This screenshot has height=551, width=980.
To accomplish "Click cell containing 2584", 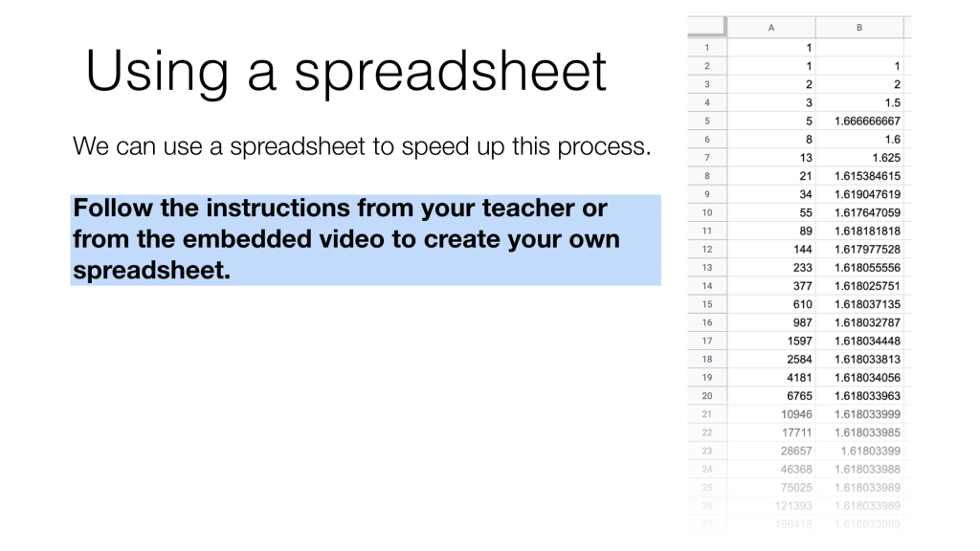I will pyautogui.click(x=771, y=360).
